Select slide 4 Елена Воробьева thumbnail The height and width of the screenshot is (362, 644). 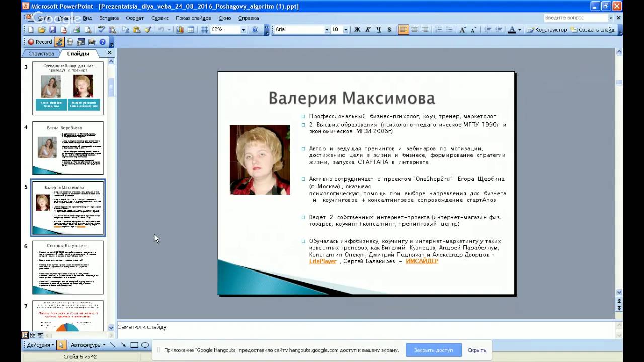(67, 148)
